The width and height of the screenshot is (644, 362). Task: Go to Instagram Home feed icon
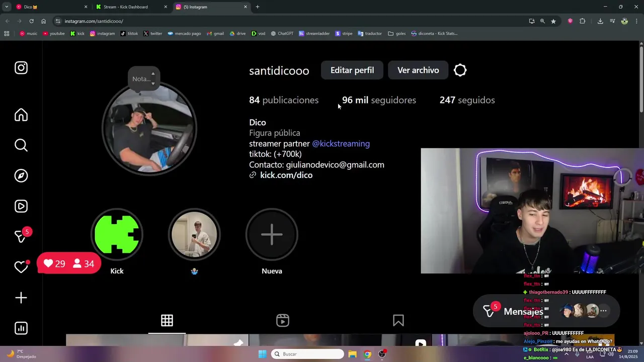point(21,115)
